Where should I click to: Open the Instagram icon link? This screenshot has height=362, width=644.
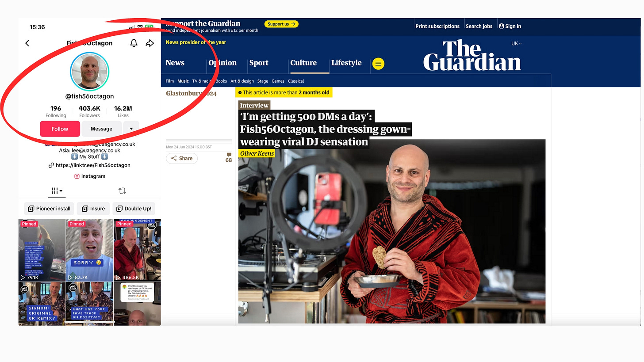tap(77, 176)
